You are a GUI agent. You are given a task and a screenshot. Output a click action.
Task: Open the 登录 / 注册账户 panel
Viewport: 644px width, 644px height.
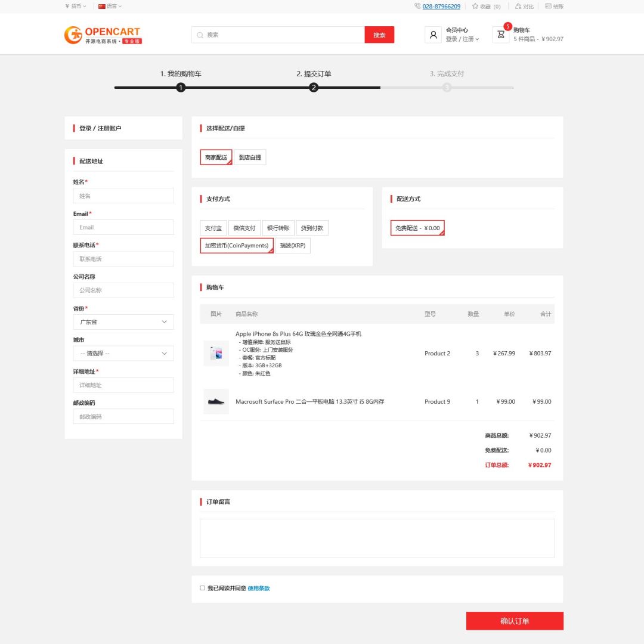tap(123, 128)
